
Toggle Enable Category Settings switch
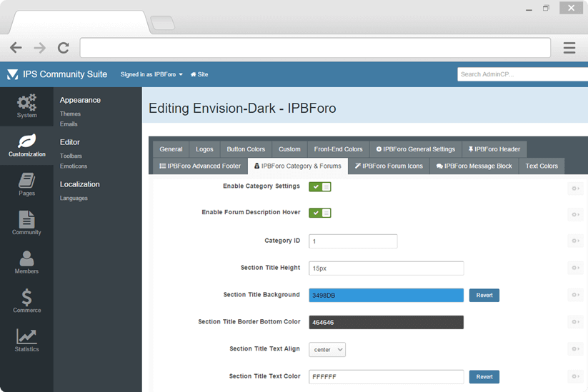click(x=320, y=186)
